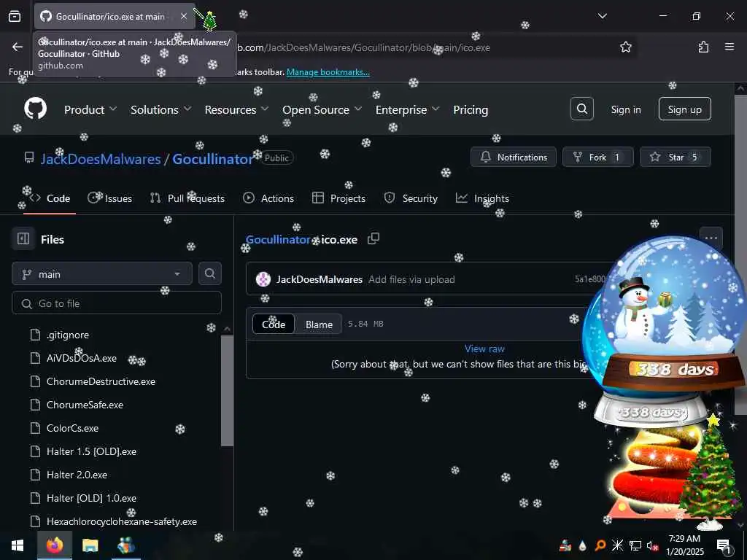This screenshot has height=560, width=747.
Task: Copy the file path with the copy icon
Action: (x=373, y=238)
